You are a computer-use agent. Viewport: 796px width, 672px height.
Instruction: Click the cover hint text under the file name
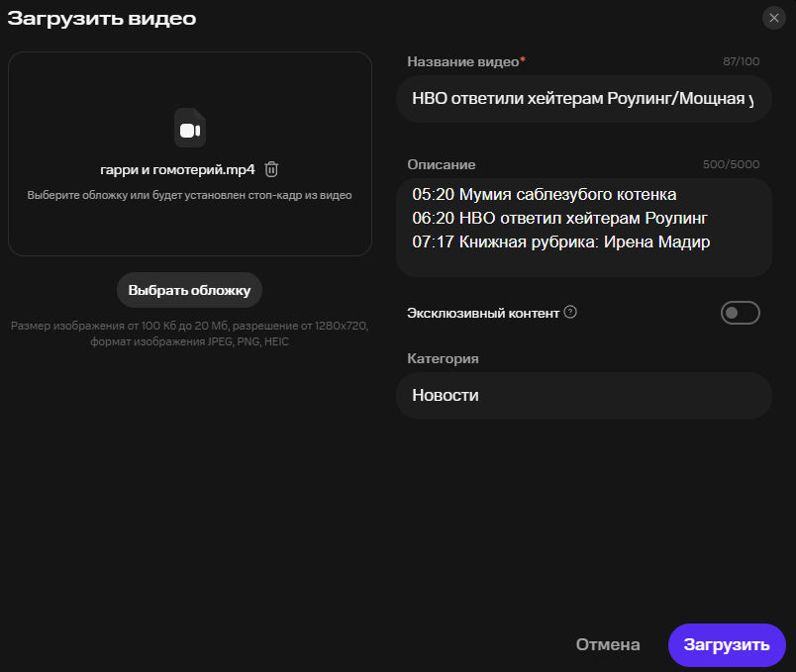pos(189,196)
